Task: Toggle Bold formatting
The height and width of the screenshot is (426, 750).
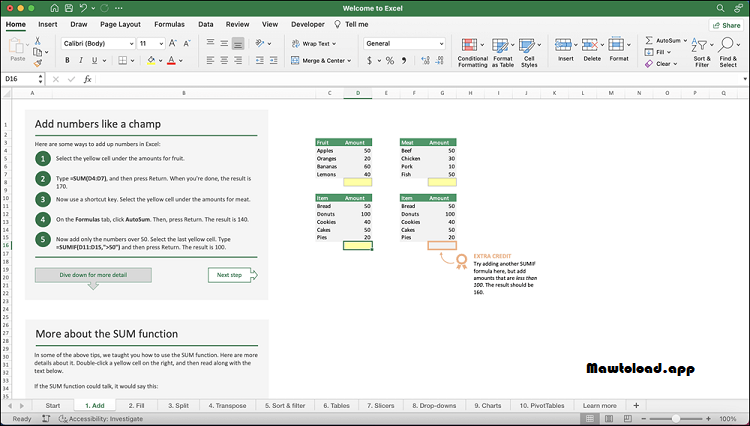Action: pyautogui.click(x=67, y=60)
